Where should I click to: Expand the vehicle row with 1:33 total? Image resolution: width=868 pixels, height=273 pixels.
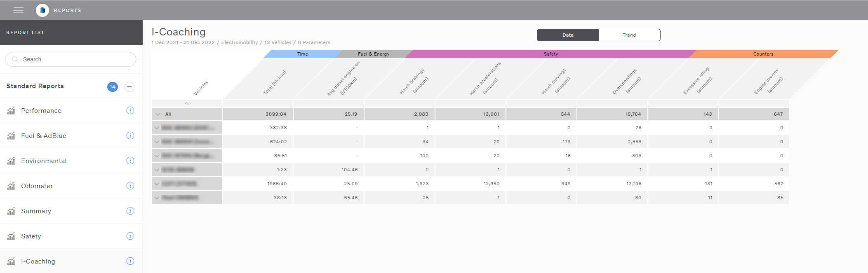pyautogui.click(x=157, y=170)
